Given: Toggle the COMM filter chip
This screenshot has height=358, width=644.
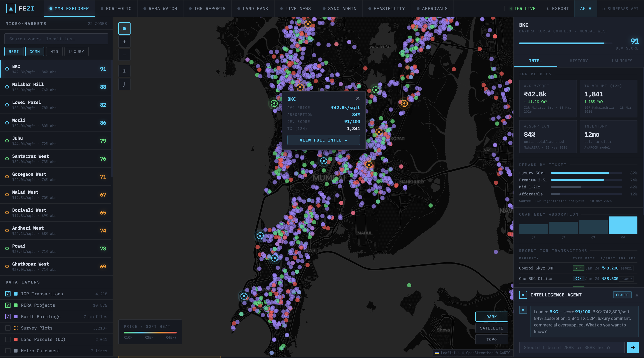Looking at the screenshot, I should (35, 51).
